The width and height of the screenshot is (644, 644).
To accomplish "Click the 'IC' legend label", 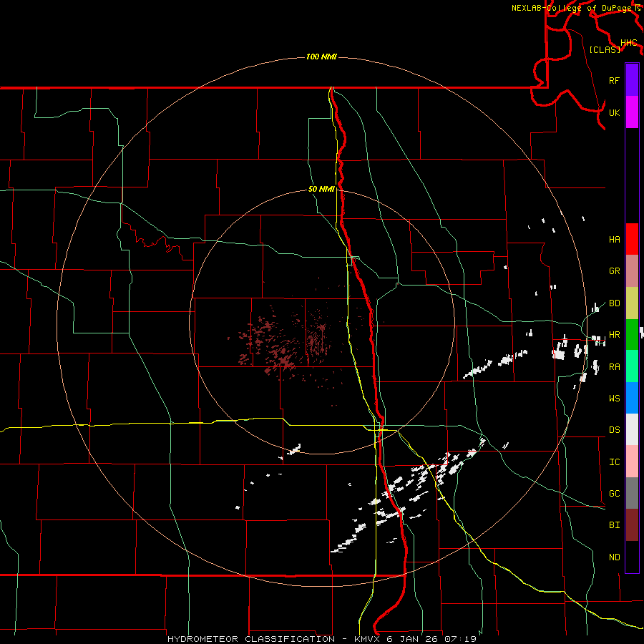I will [615, 462].
